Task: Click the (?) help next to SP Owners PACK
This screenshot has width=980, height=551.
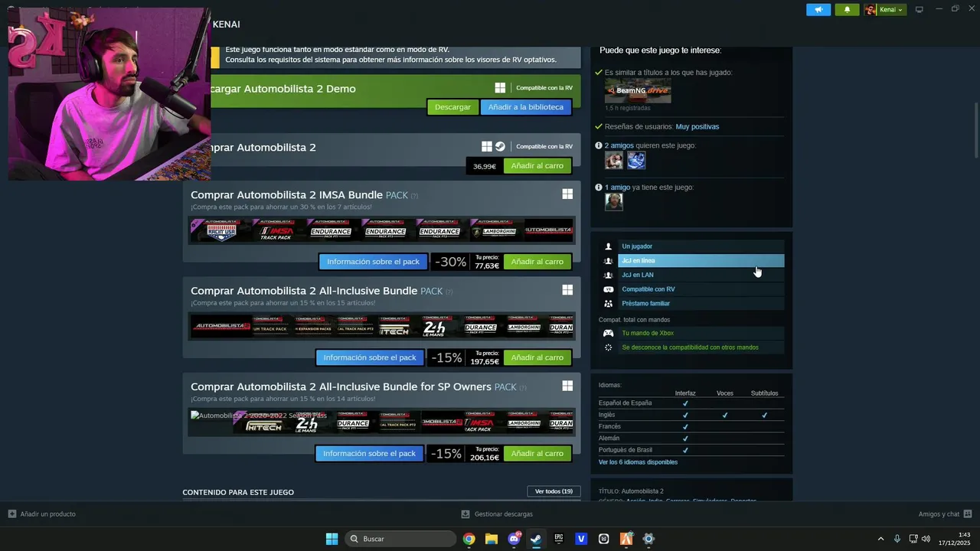Action: point(523,387)
